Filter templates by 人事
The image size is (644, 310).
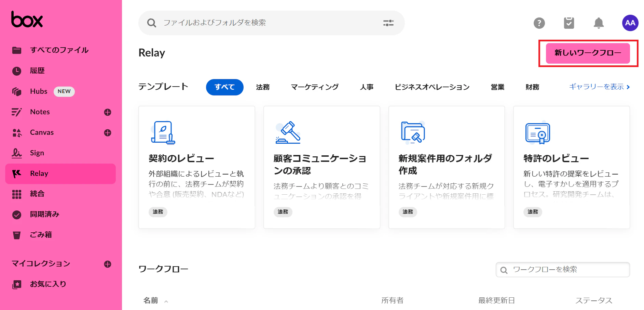tap(367, 87)
